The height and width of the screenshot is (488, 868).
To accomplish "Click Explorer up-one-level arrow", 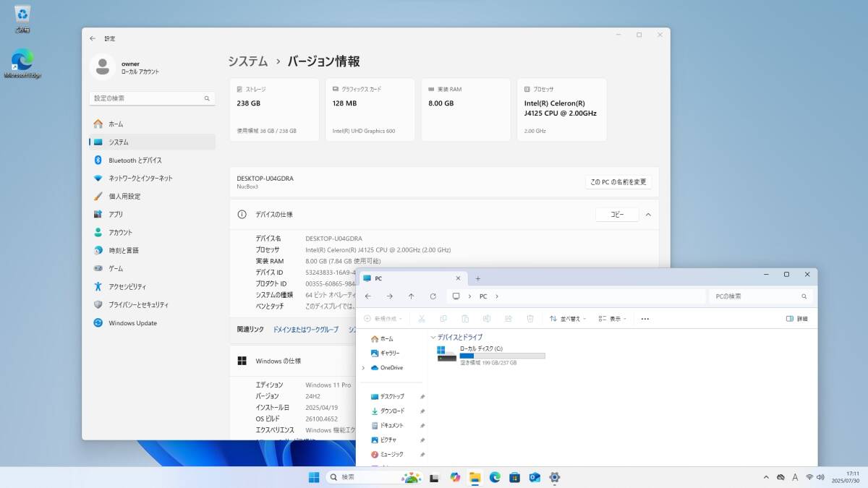I will tap(411, 296).
